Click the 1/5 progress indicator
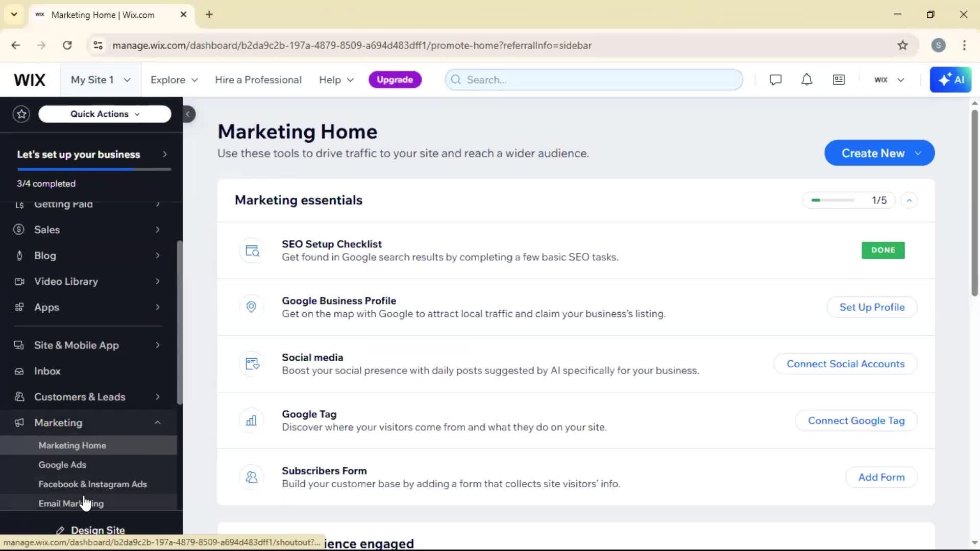The image size is (980, 551). (848, 201)
